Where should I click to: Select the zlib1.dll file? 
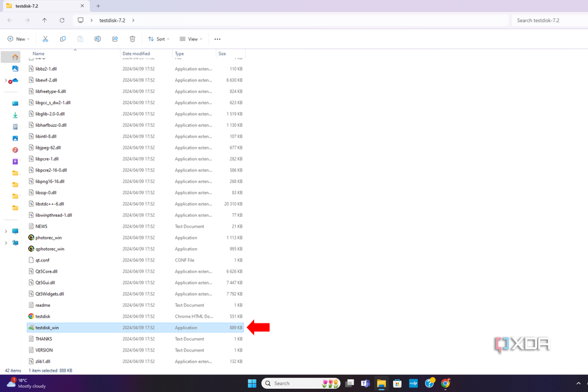(135, 361)
